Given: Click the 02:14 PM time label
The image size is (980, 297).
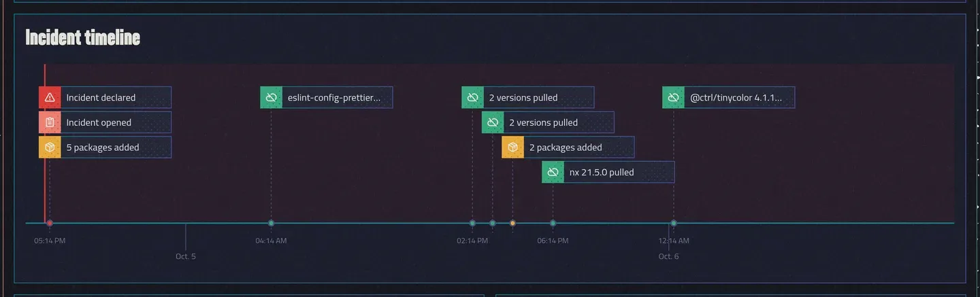Looking at the screenshot, I should pyautogui.click(x=472, y=241).
